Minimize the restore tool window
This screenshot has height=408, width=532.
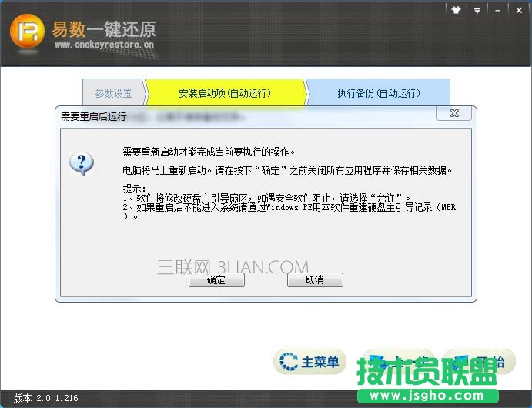(497, 10)
